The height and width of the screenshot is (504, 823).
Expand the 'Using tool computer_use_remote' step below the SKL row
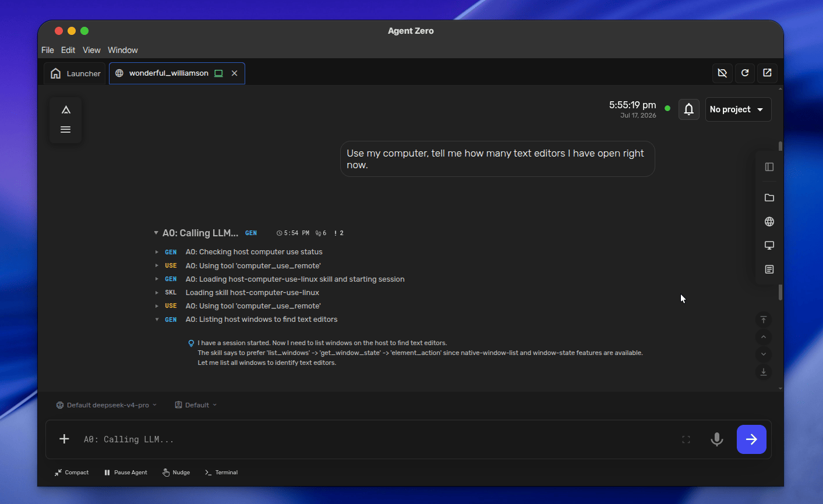coord(157,306)
